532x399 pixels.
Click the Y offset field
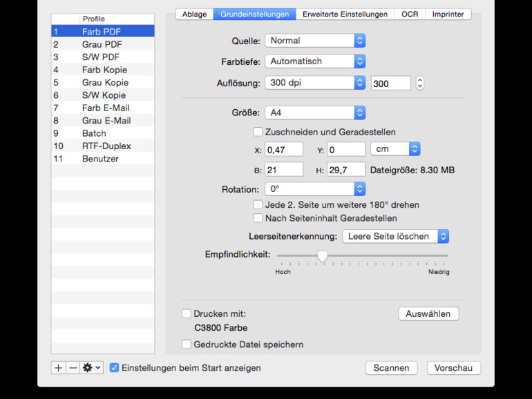pyautogui.click(x=346, y=150)
